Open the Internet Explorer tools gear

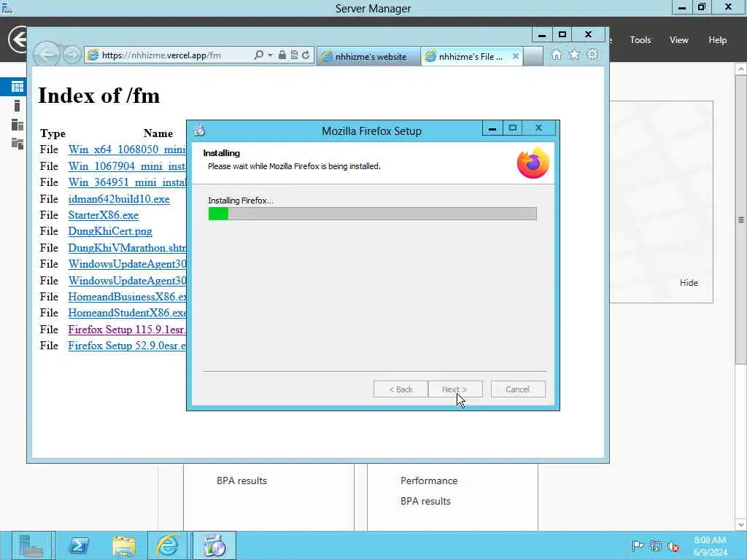592,55
